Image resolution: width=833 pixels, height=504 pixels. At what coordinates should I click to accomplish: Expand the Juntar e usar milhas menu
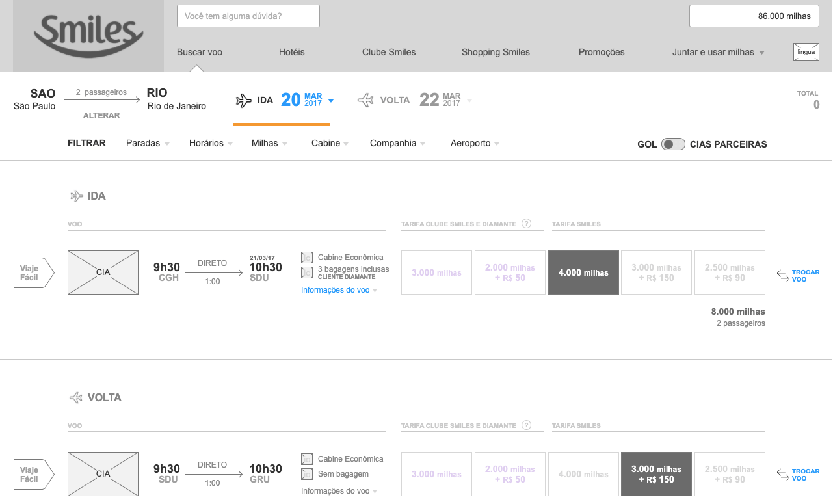pyautogui.click(x=719, y=52)
